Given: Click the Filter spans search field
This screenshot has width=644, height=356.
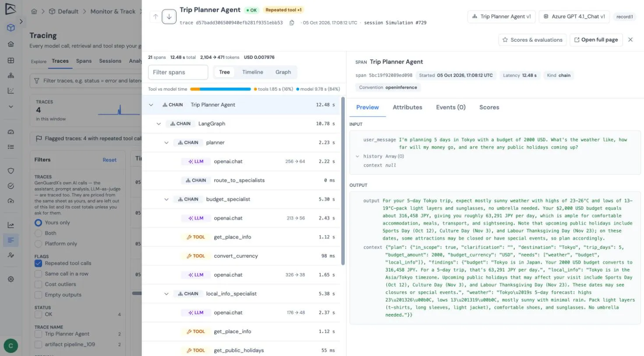Looking at the screenshot, I should click(178, 72).
